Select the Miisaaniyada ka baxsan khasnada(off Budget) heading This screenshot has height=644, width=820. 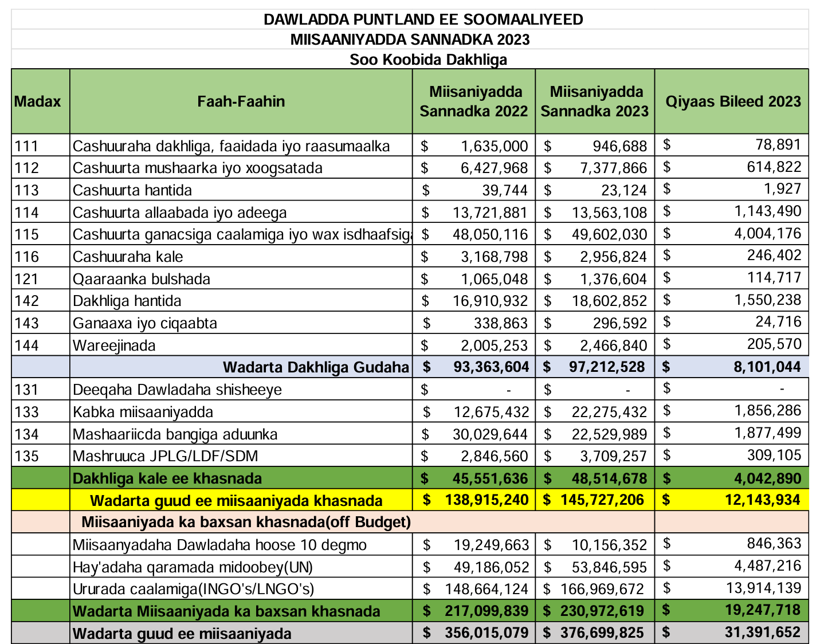click(x=246, y=522)
